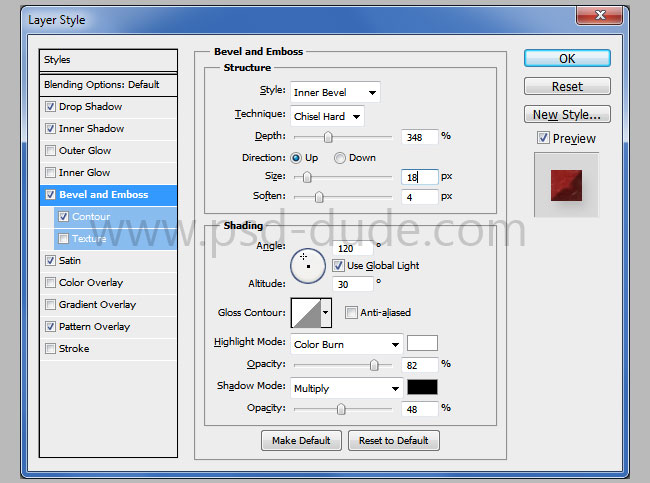Select Blending Options: Default entry
This screenshot has height=483, width=650.
pyautogui.click(x=108, y=85)
